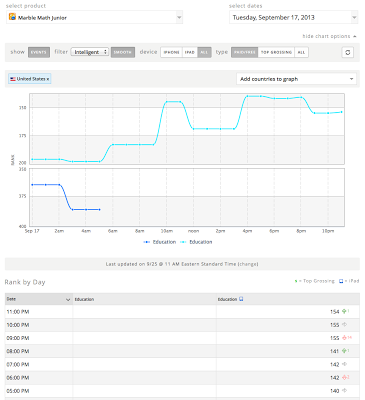Click the iPad legend icon beside Rank by Day
The image size is (365, 400).
341,281
